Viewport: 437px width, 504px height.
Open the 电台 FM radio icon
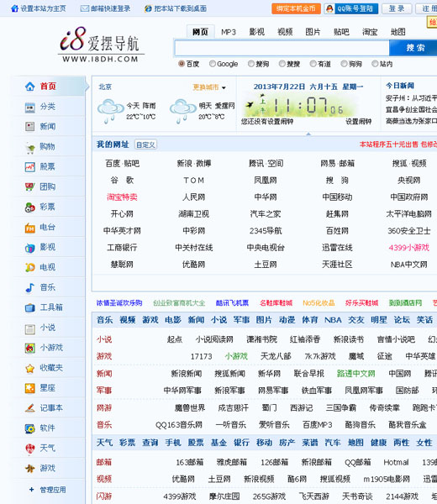click(30, 228)
